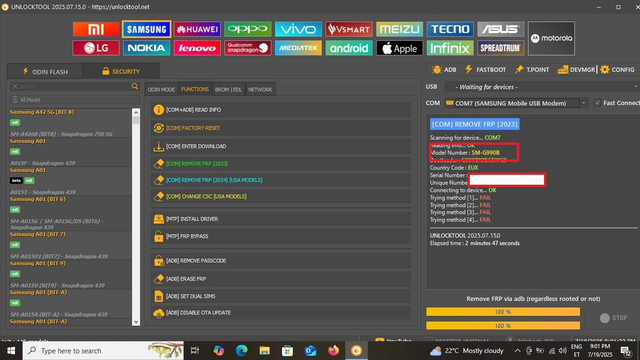Open the ADB tool
The height and width of the screenshot is (360, 640).
(444, 70)
